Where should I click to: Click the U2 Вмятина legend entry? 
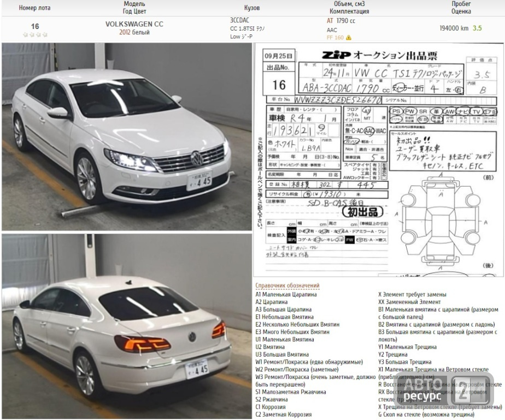coord(270,347)
